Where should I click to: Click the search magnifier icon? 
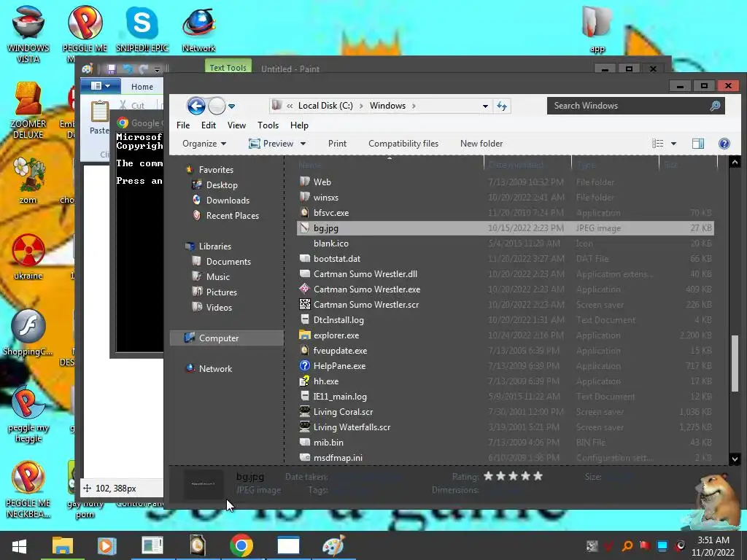click(715, 106)
